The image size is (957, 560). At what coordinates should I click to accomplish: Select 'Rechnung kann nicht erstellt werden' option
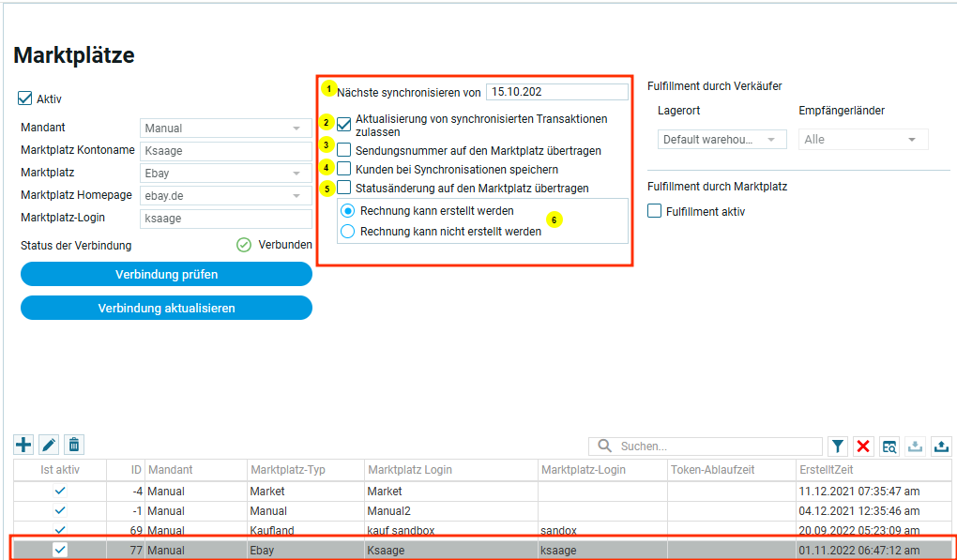point(348,231)
